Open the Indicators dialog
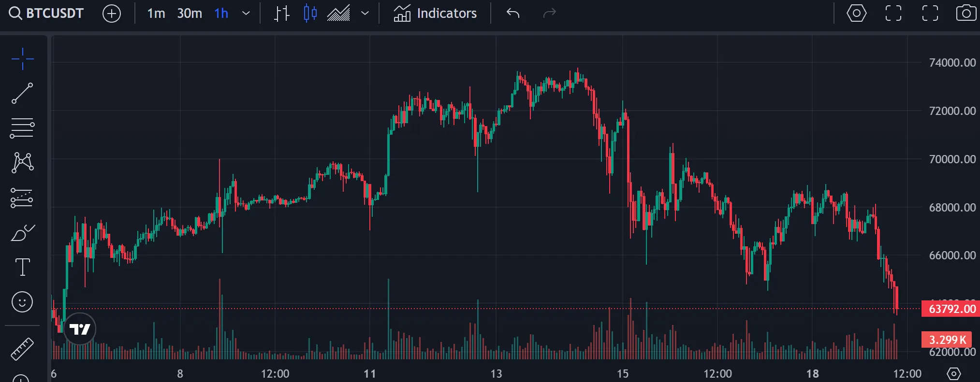This screenshot has width=980, height=382. tap(435, 14)
